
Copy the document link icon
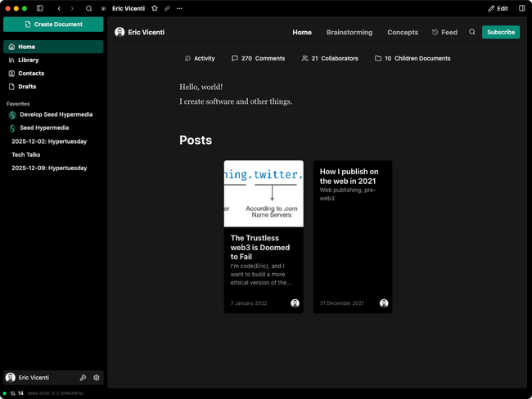pyautogui.click(x=167, y=8)
